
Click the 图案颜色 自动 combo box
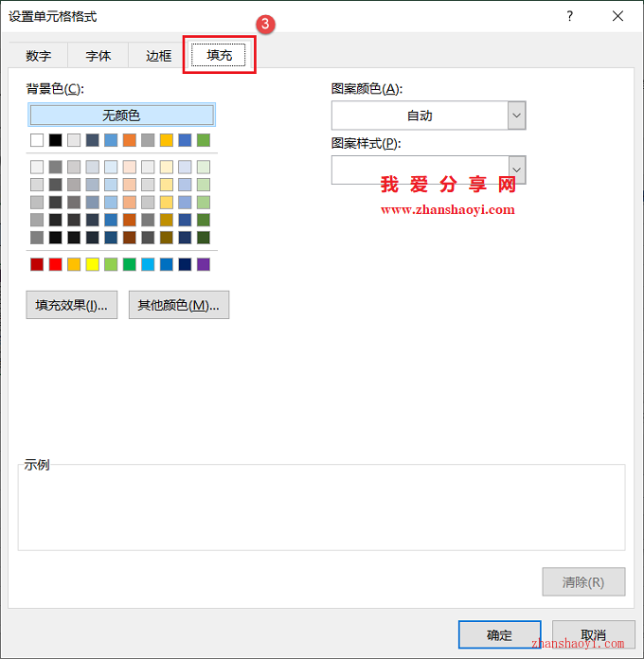pos(428,116)
